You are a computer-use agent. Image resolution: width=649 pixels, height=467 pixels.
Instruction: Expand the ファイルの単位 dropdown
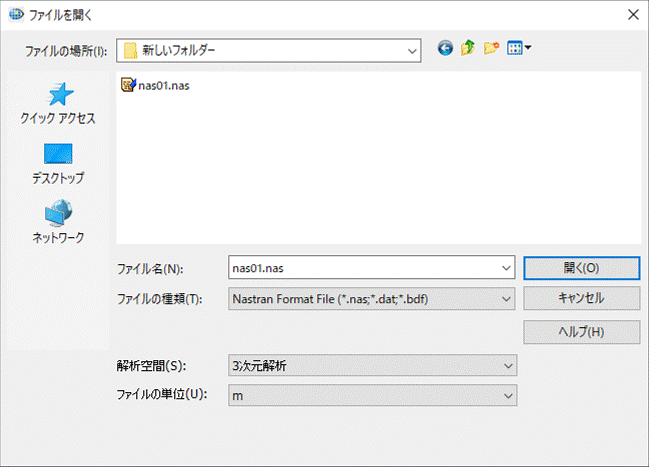coord(507,395)
